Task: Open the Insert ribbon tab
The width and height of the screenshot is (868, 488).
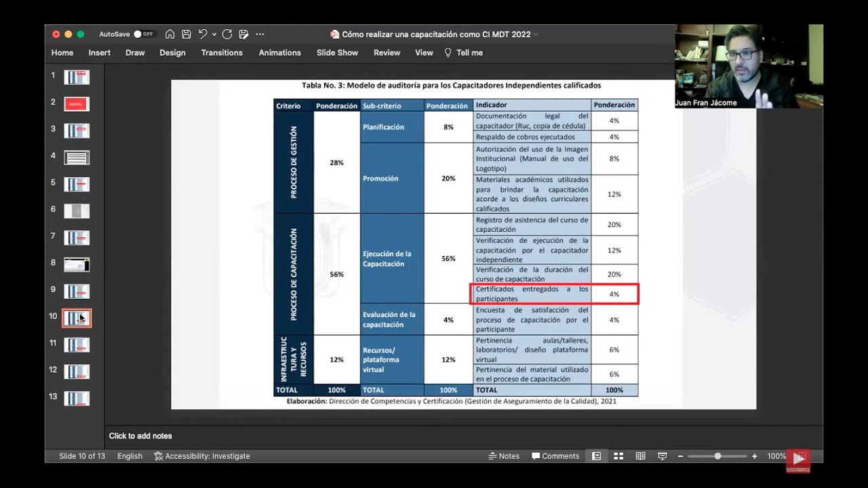Action: point(99,53)
